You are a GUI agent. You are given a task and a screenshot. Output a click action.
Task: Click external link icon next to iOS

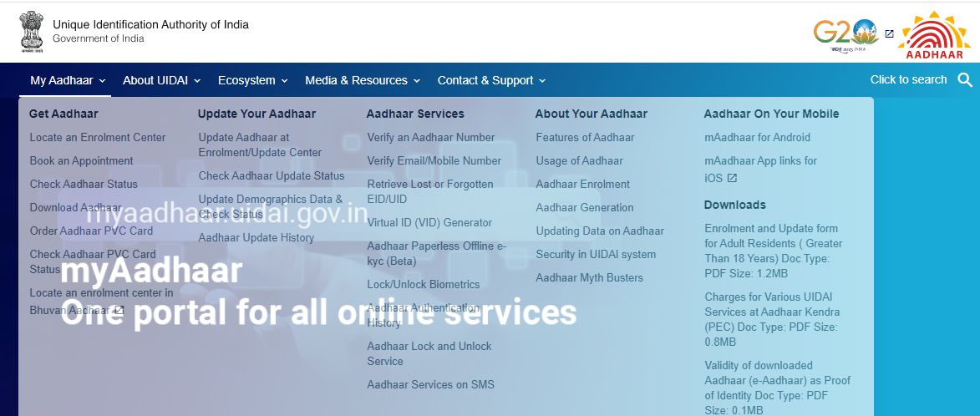pyautogui.click(x=732, y=178)
